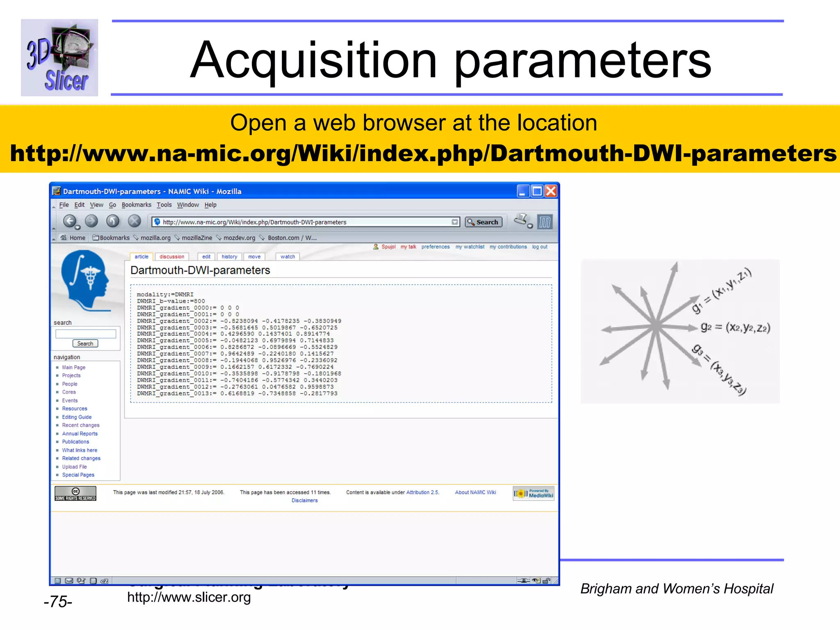This screenshot has height=630, width=840.
Task: Open the edit tab
Action: pos(206,257)
